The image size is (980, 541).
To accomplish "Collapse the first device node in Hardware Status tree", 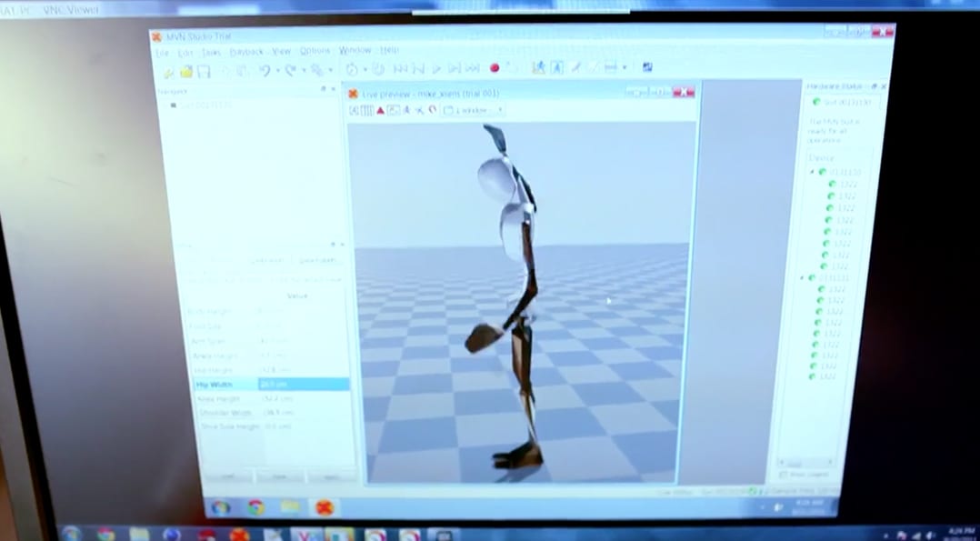I will (x=813, y=171).
